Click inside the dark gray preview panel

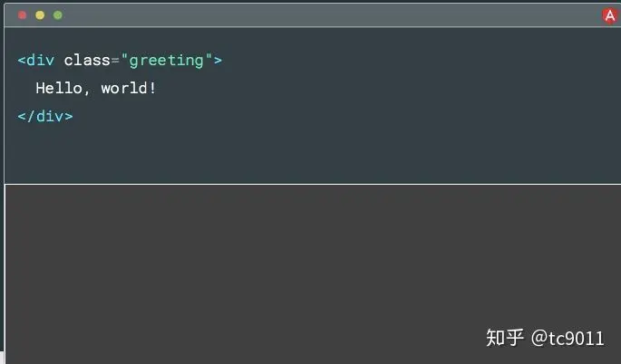[x=272, y=272]
